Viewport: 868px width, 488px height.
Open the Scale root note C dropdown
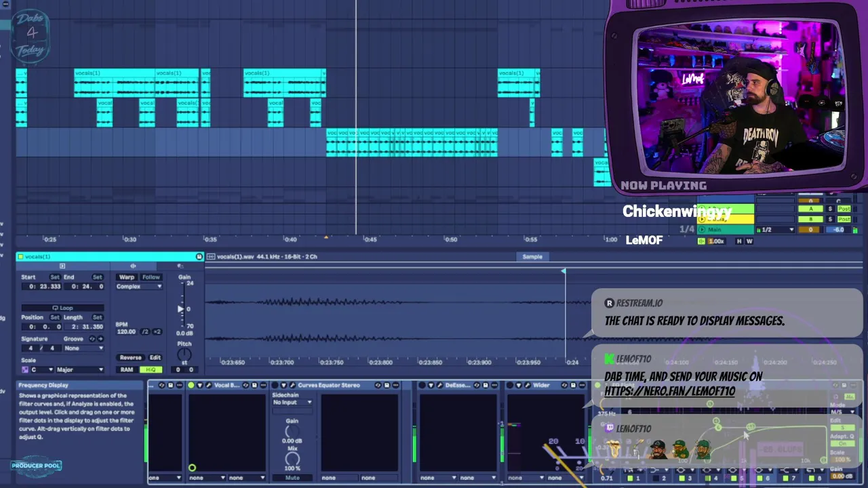[x=43, y=370]
